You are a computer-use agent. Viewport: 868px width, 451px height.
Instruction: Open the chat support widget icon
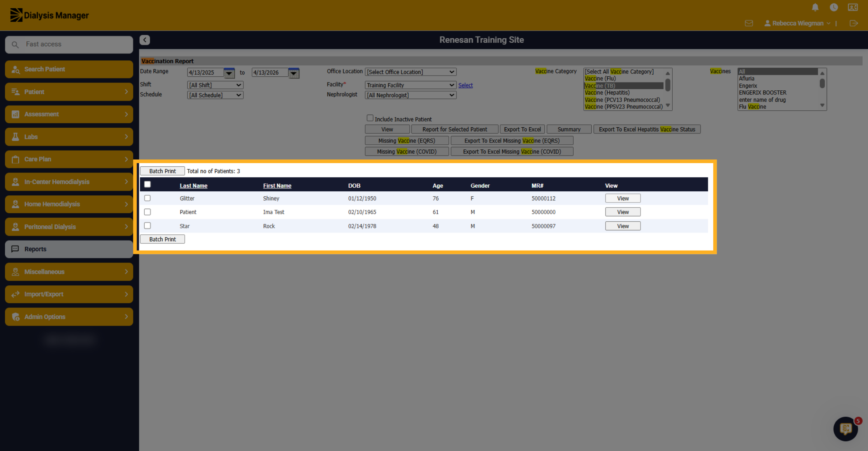click(846, 429)
